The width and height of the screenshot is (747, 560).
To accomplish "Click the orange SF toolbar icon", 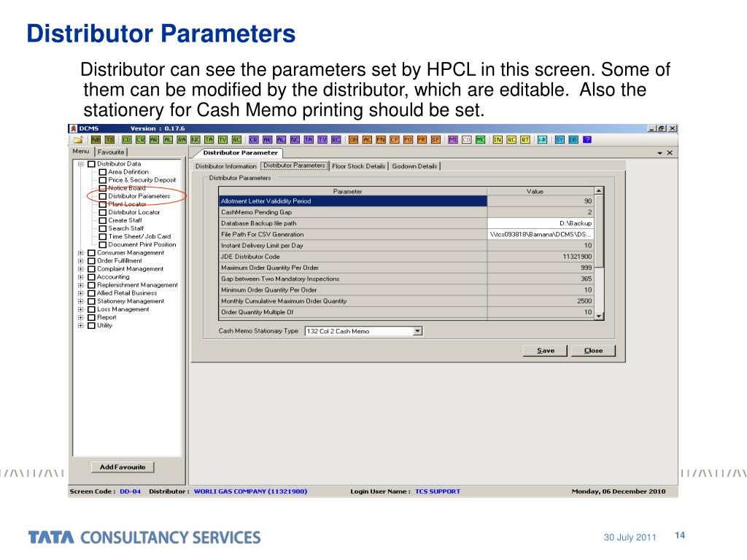I will tap(436, 139).
